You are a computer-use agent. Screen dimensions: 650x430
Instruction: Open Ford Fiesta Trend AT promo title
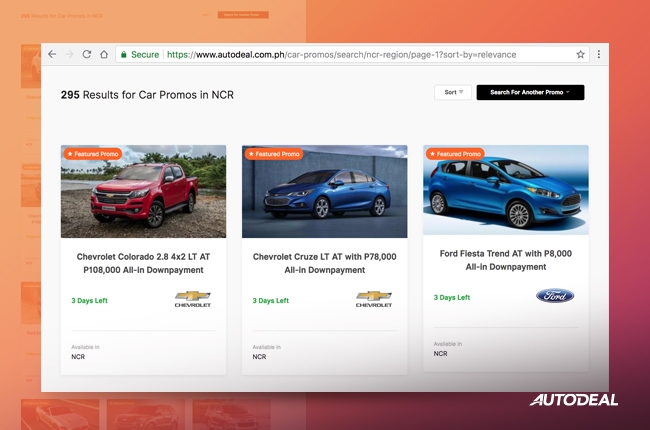506,260
